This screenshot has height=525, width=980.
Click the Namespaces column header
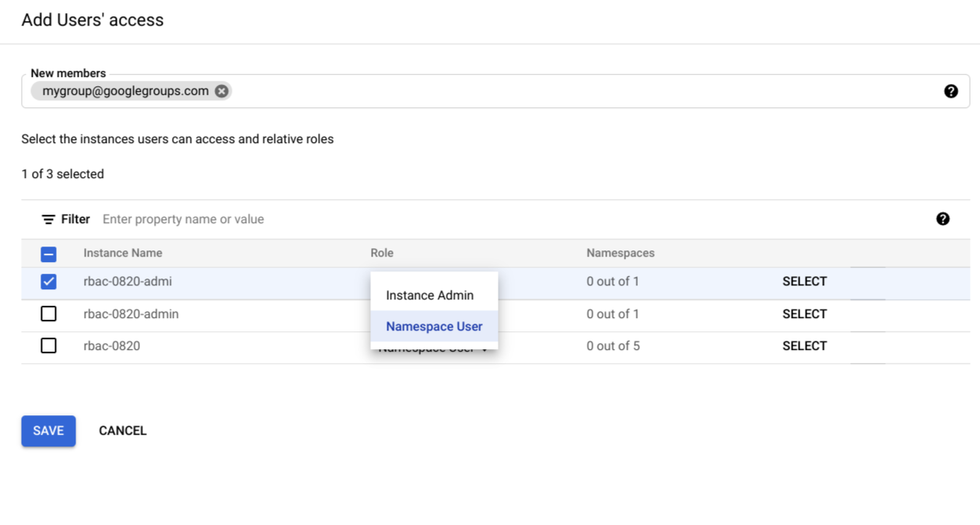point(620,254)
